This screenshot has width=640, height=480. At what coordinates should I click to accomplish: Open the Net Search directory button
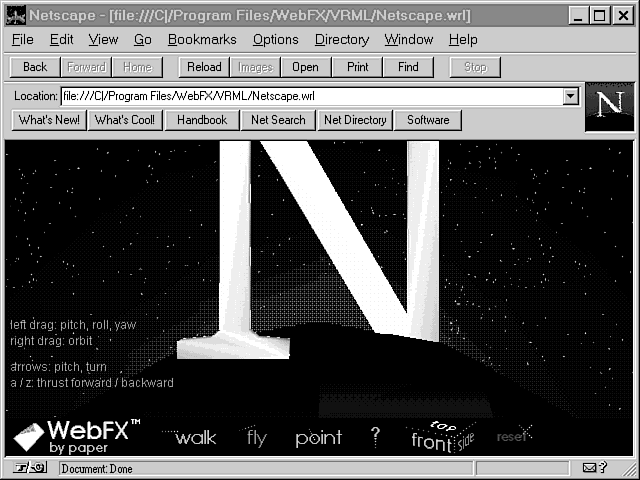[x=278, y=120]
